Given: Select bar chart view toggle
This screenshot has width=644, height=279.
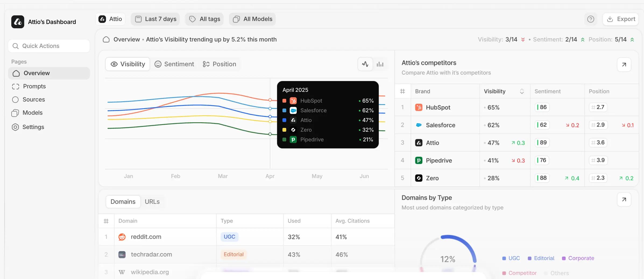Looking at the screenshot, I should click(380, 64).
